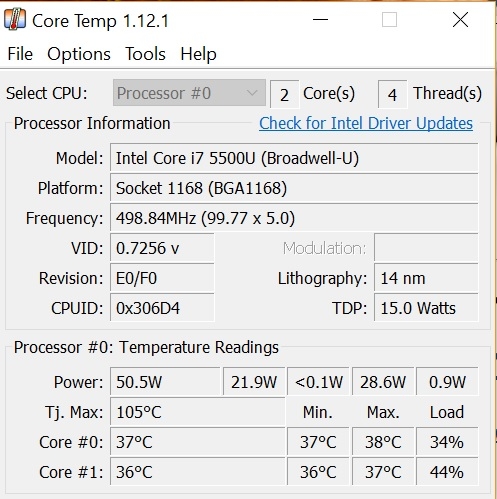Click the Core Temp thermometer app icon
Viewport: 497px width, 499px height.
tap(15, 20)
